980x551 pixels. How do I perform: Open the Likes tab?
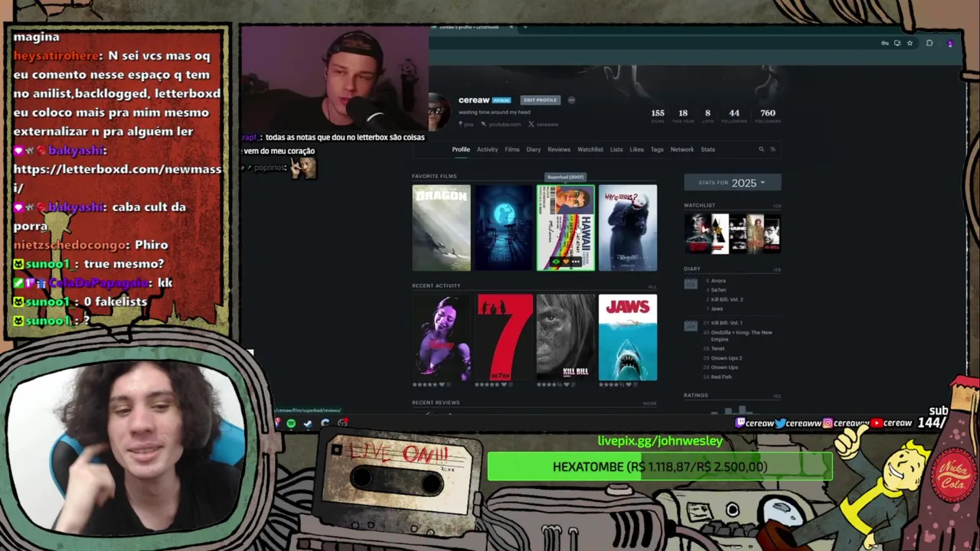pyautogui.click(x=637, y=149)
